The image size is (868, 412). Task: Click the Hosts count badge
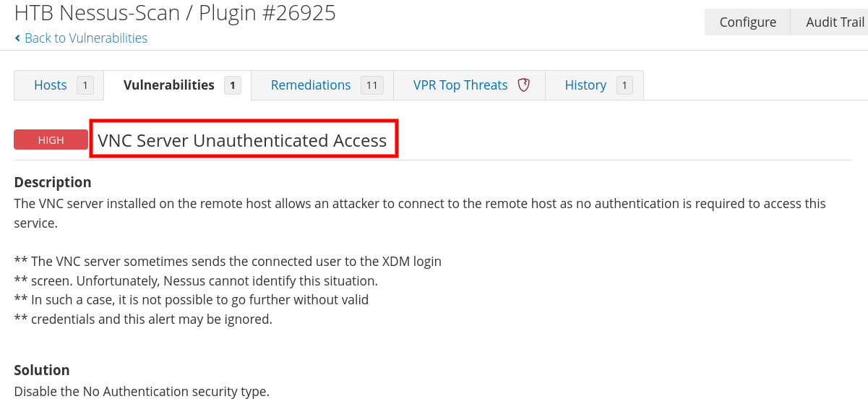pyautogui.click(x=85, y=85)
